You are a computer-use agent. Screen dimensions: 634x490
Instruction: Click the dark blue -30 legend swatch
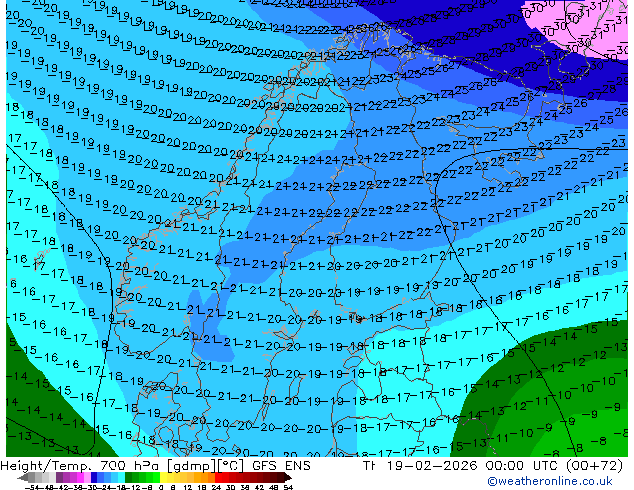pyautogui.click(x=94, y=478)
